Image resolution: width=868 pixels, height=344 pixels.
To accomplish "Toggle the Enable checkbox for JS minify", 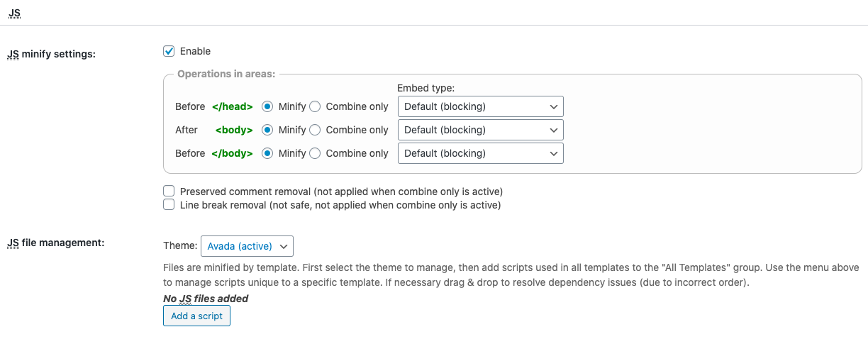I will 169,51.
